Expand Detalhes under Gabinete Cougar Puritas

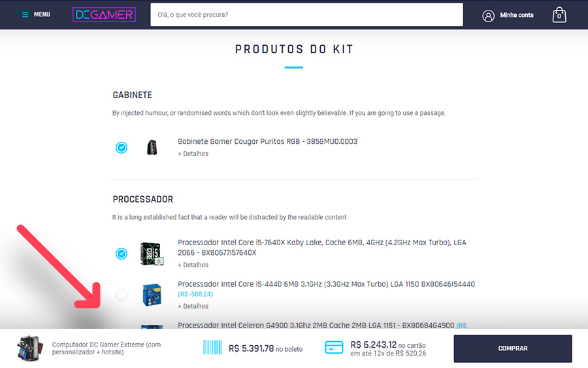click(x=193, y=154)
